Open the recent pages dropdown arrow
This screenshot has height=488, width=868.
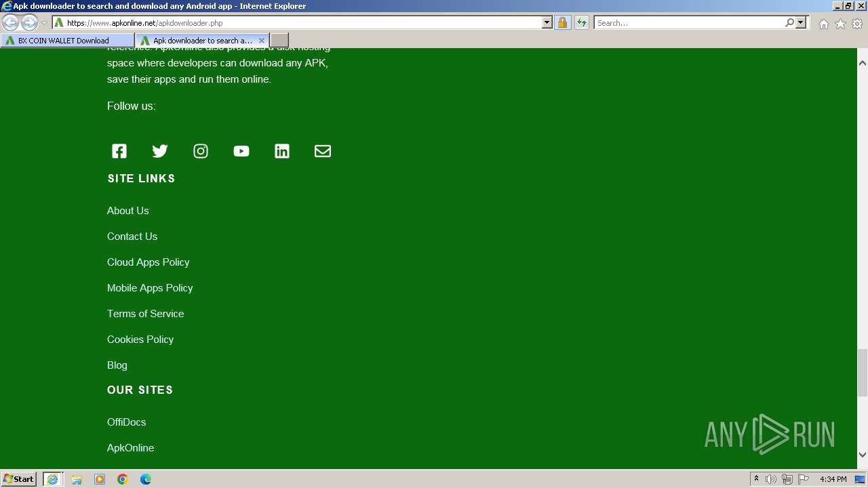pyautogui.click(x=44, y=22)
